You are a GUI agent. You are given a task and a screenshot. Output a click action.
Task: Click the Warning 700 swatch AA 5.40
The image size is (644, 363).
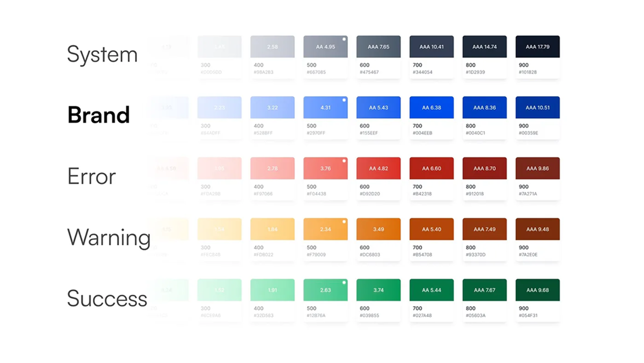click(431, 229)
